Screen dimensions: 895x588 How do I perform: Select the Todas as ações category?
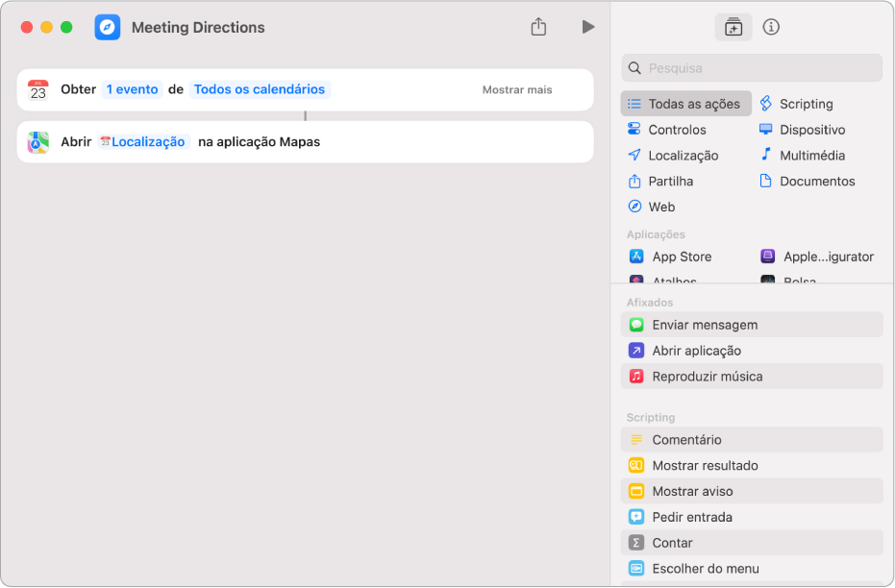coord(685,104)
